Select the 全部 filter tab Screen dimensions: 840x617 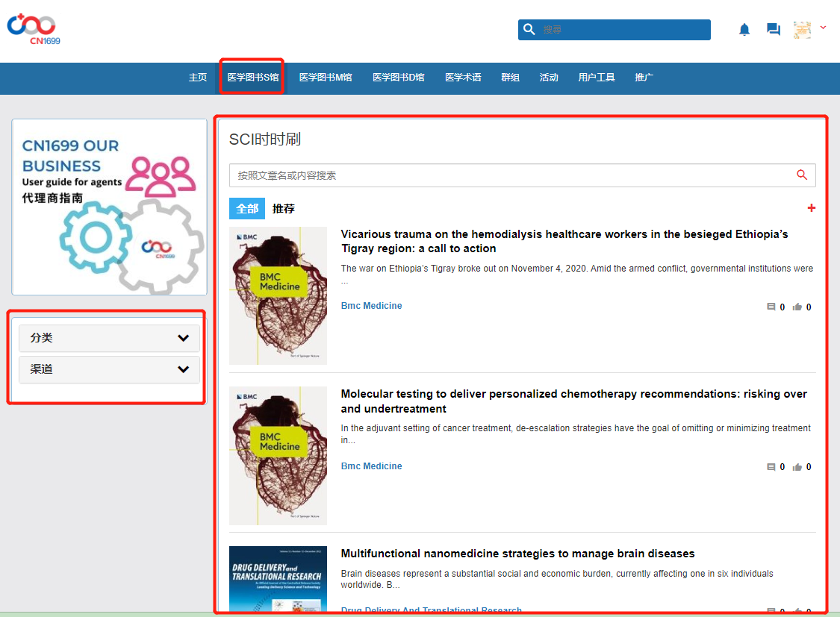click(x=247, y=209)
